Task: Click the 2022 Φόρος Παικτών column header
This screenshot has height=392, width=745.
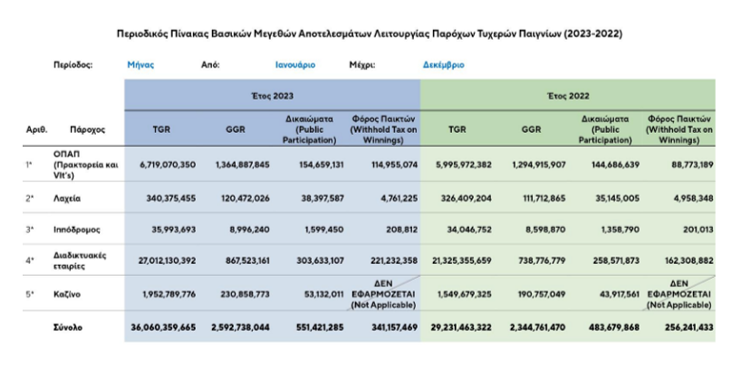Action: coord(679,129)
